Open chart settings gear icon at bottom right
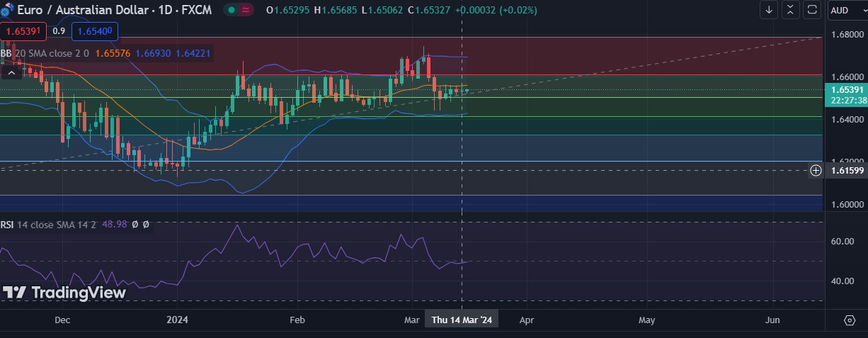Viewport: 868px width, 338px height. 850,320
